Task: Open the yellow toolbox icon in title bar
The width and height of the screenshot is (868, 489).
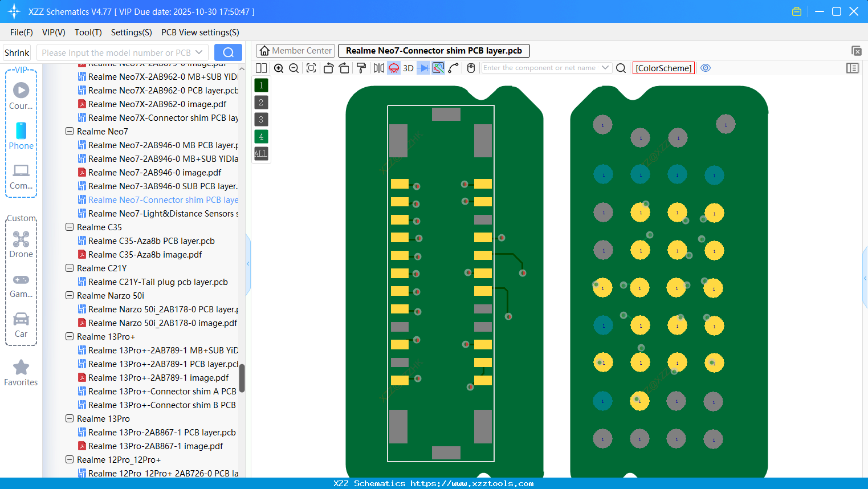Action: pos(797,11)
